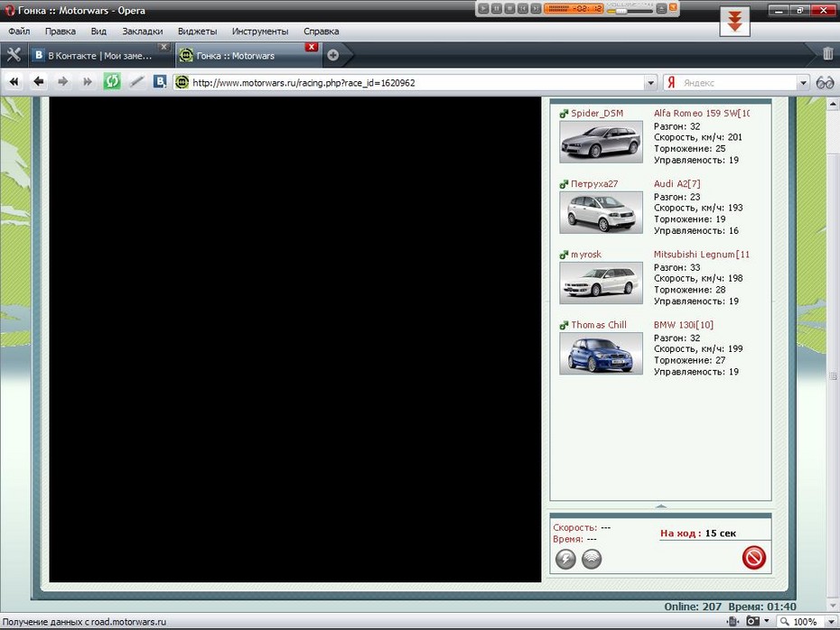
Task: Open myrosk player profile link
Action: [x=586, y=255]
